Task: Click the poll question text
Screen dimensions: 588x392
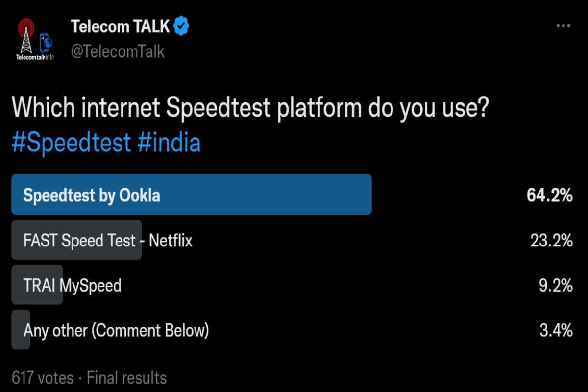Action: point(250,109)
